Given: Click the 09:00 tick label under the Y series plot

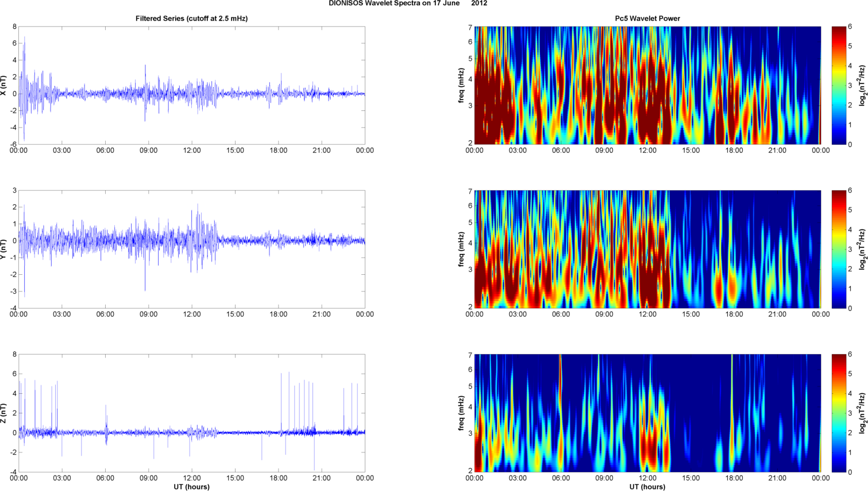Looking at the screenshot, I should coord(149,314).
